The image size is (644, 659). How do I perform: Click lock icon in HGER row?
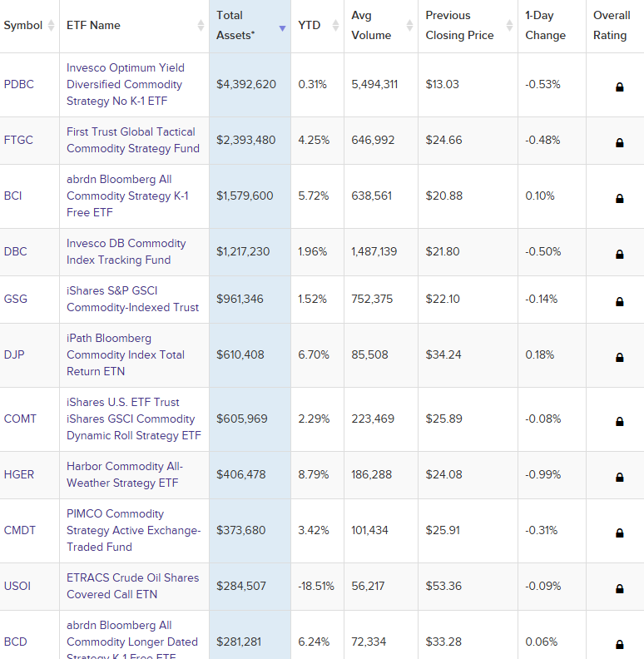pos(619,478)
